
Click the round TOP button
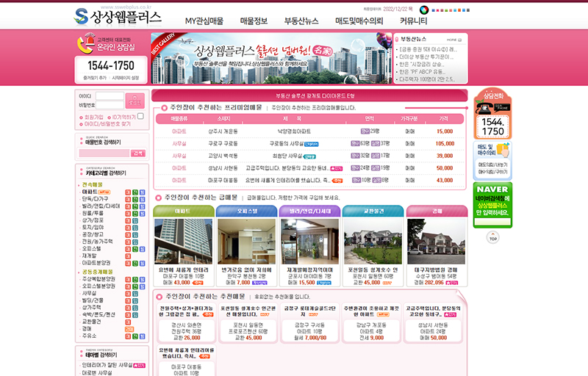pyautogui.click(x=492, y=237)
